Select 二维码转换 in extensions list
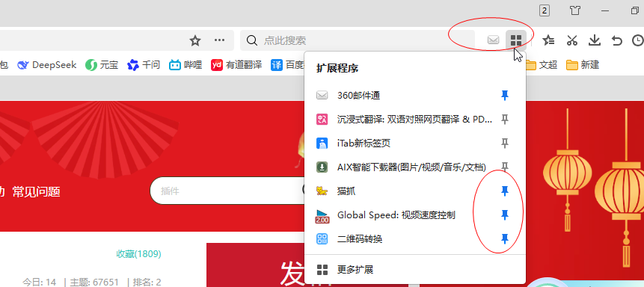Screen dimensions: 644x287 pyautogui.click(x=415, y=238)
